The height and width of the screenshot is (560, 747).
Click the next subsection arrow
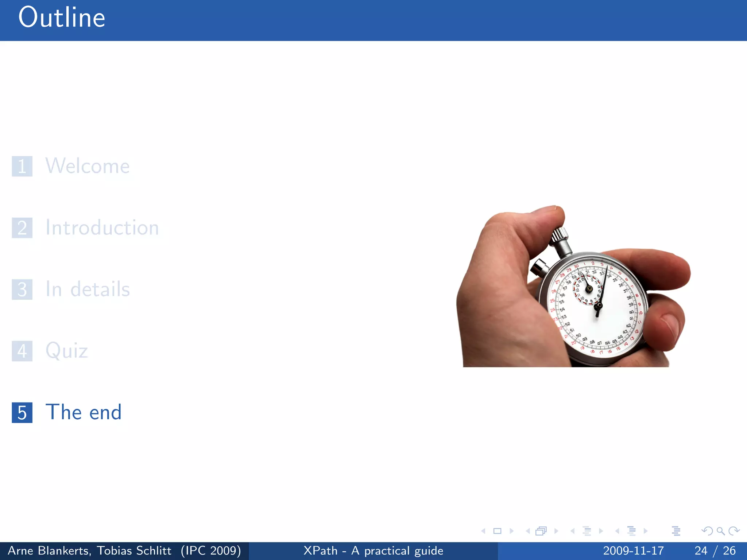[601, 531]
